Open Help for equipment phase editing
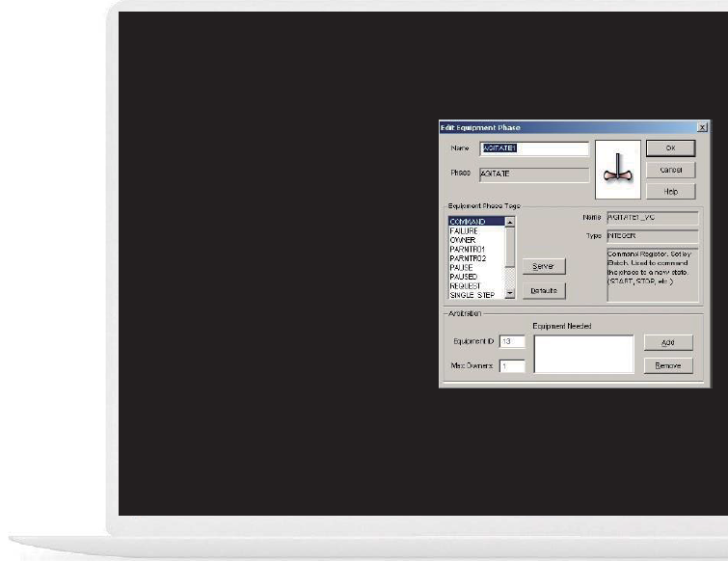 coord(671,191)
